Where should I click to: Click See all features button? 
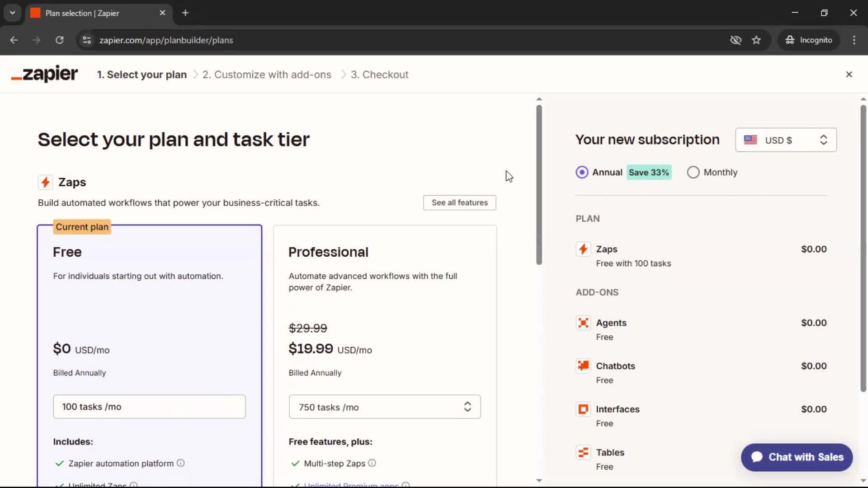coord(459,202)
